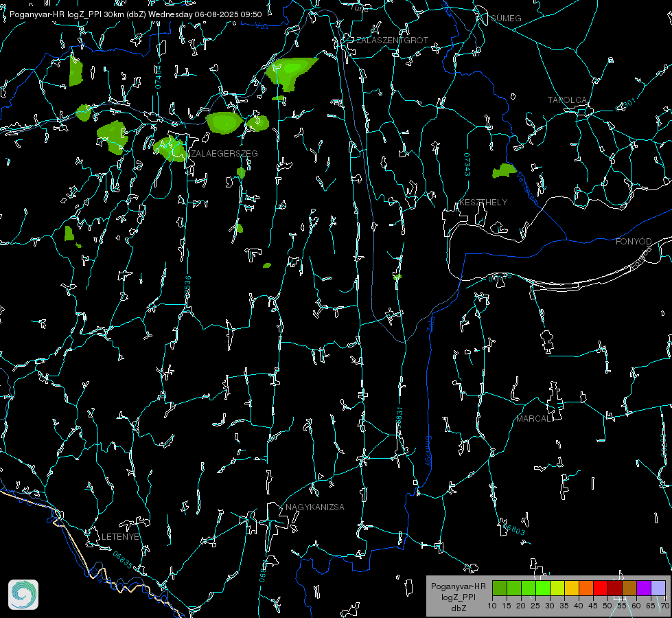Viewport: 672px width, 618px height.
Task: Select the FONYÓD town label
Action: click(x=634, y=242)
